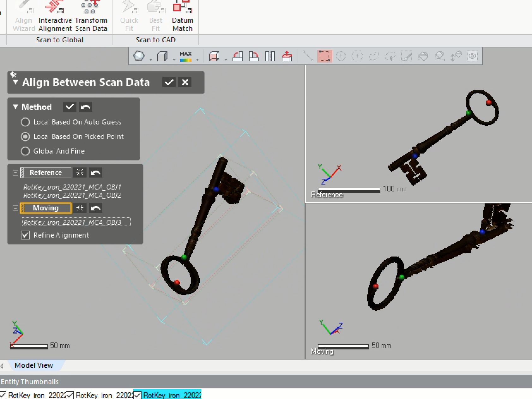Click the Transform Scan Data icon
The width and height of the screenshot is (532, 399).
tap(91, 16)
